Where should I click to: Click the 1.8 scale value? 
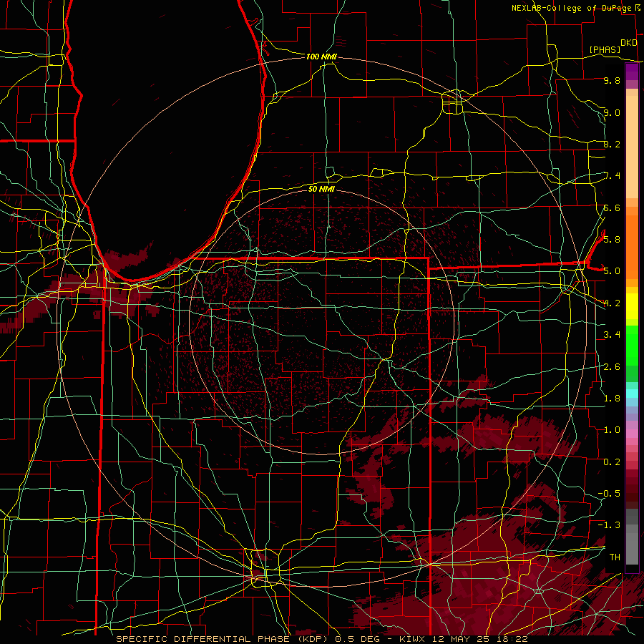coord(612,399)
